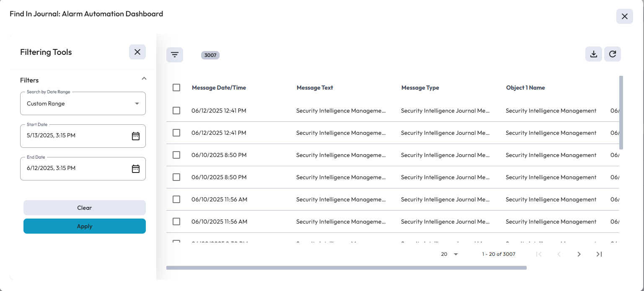
Task: Refresh the journal table
Action: [x=612, y=54]
